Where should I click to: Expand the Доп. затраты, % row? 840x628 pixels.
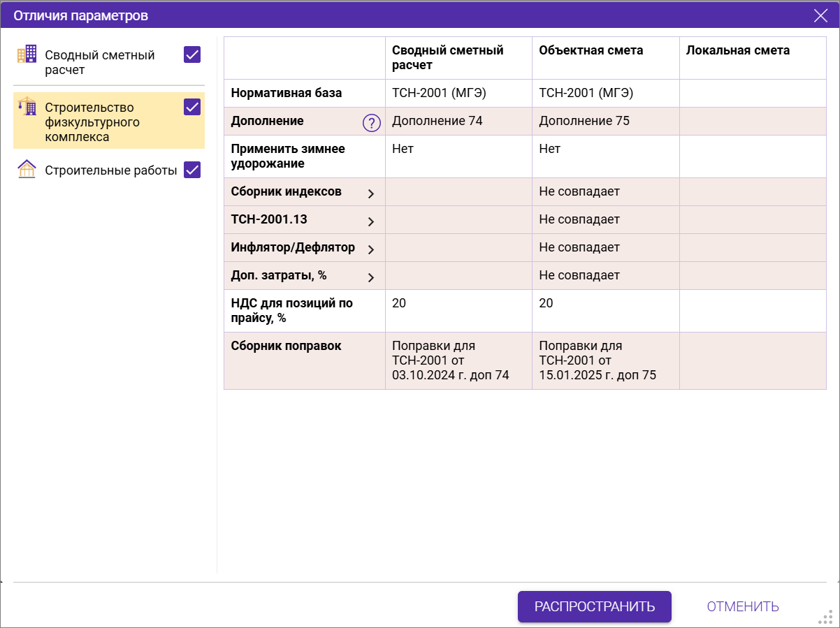click(371, 277)
